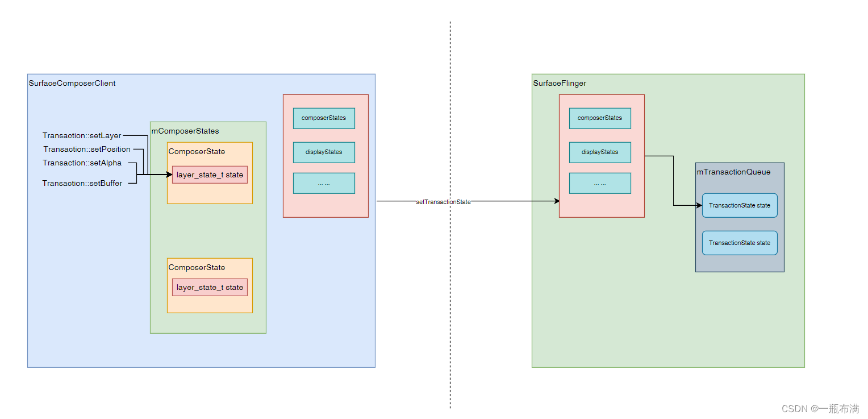The image size is (868, 419).
Task: Select the Transaction::setBuffer label
Action: (82, 184)
